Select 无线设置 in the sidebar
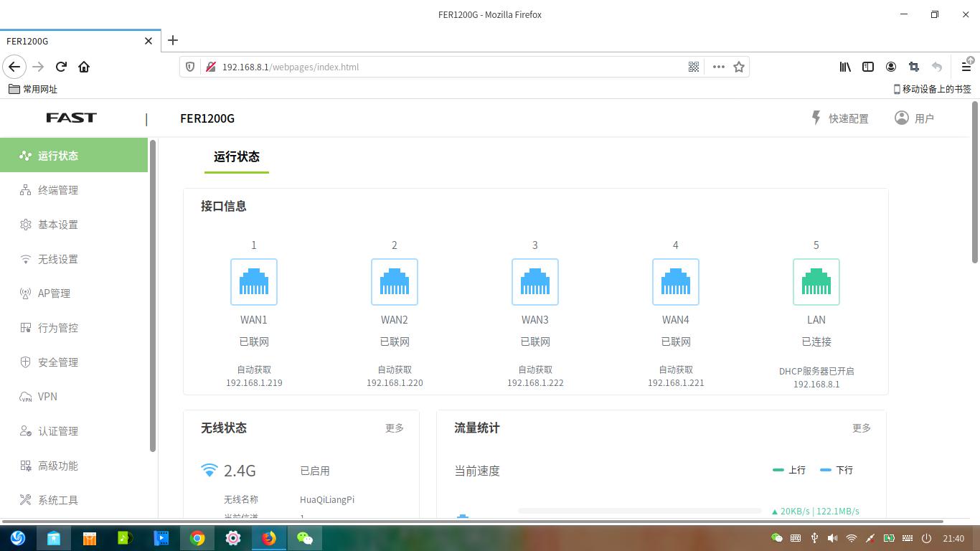Screen dimensions: 980x551 coord(57,259)
